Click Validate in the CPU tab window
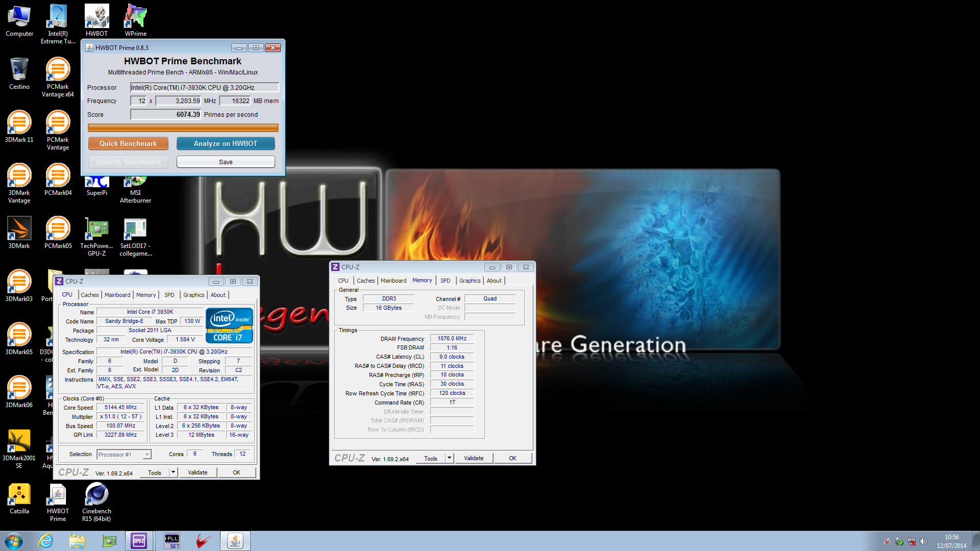This screenshot has height=551, width=980. click(198, 472)
